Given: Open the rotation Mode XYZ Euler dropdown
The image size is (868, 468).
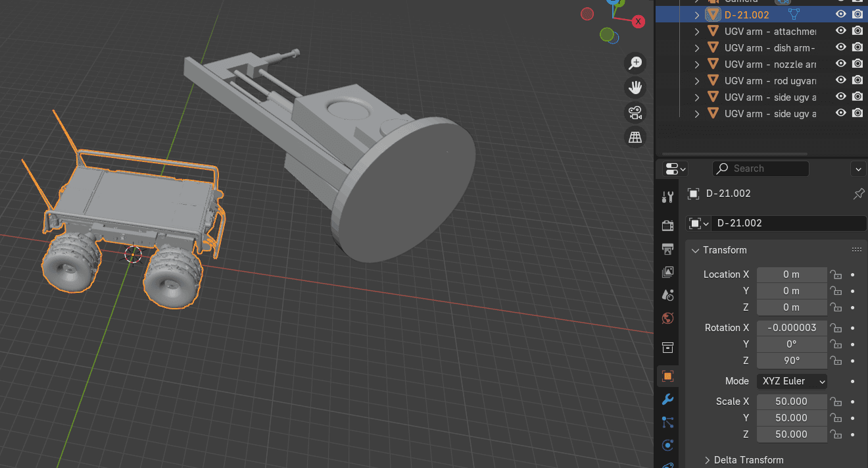Looking at the screenshot, I should 792,381.
